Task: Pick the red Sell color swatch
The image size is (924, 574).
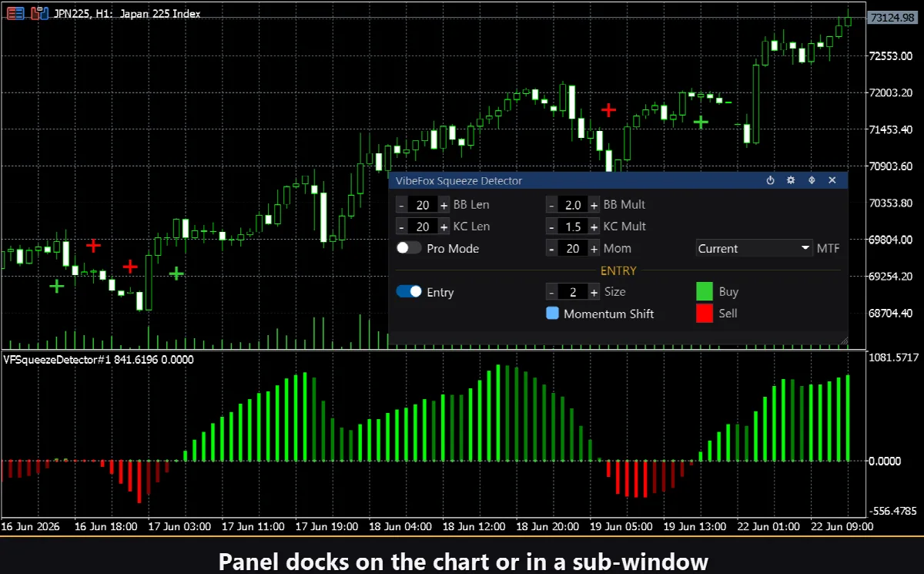Action: pyautogui.click(x=705, y=314)
